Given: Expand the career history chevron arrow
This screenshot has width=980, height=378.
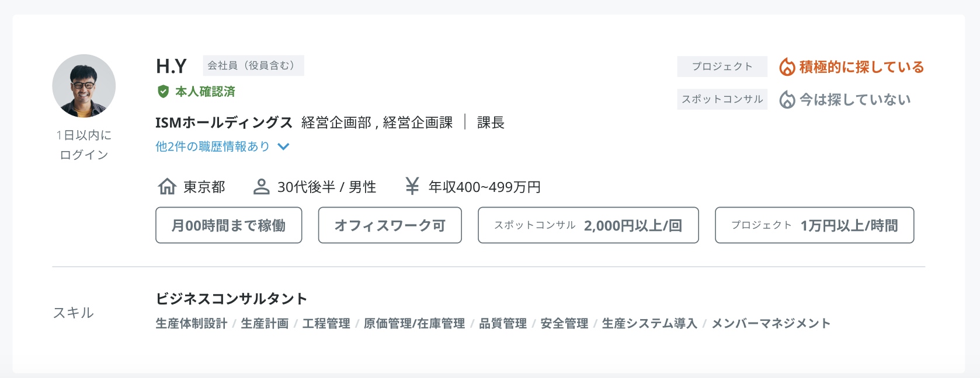Looking at the screenshot, I should (283, 146).
